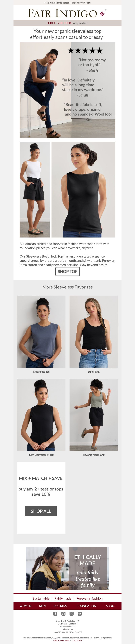This screenshot has width=135, height=644.
Task: Click the FREE SHIPPING banner
Action: [67, 23]
